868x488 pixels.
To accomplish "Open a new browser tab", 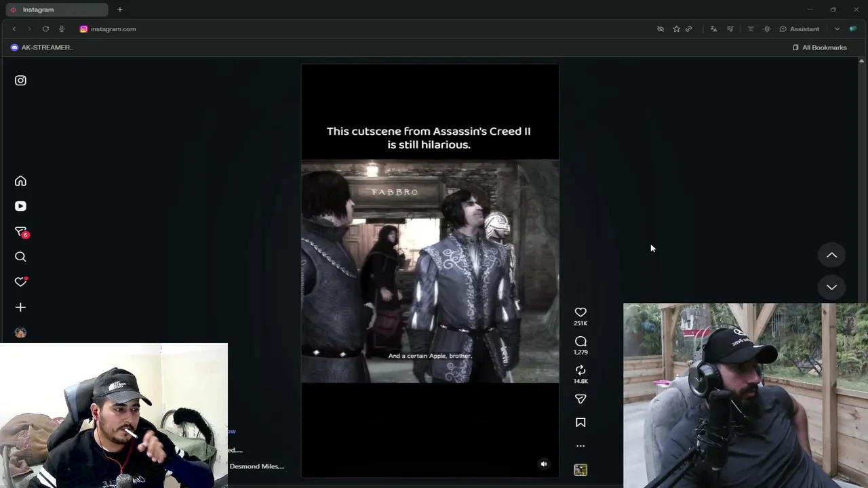I will pyautogui.click(x=120, y=9).
